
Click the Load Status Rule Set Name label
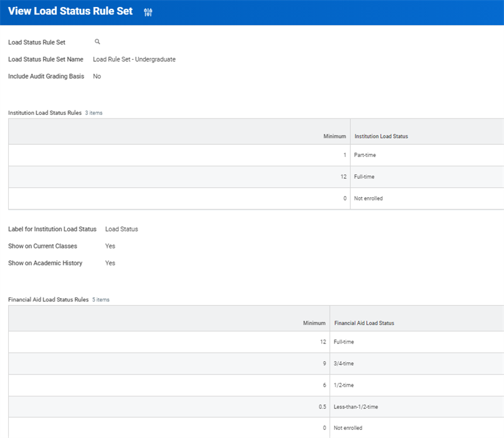pos(45,59)
